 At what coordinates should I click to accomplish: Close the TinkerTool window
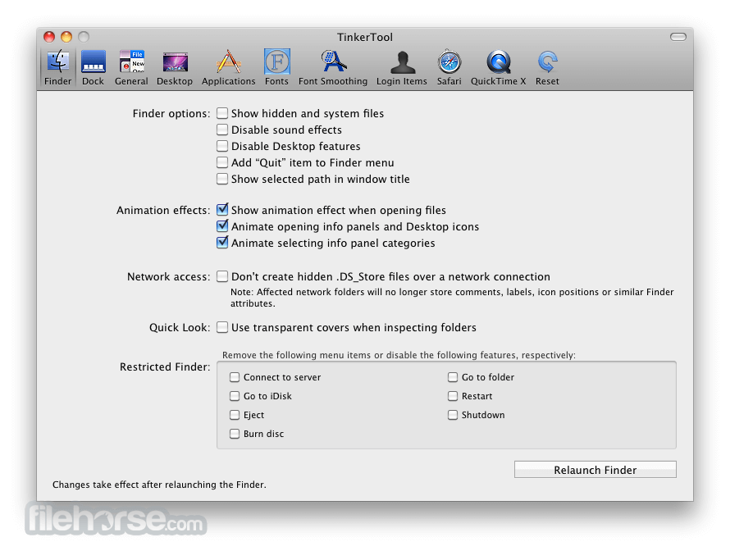pos(49,36)
